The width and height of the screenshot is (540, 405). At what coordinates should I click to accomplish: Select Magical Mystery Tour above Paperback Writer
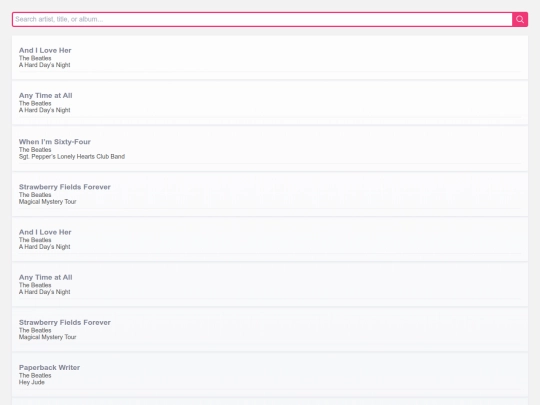pyautogui.click(x=48, y=337)
